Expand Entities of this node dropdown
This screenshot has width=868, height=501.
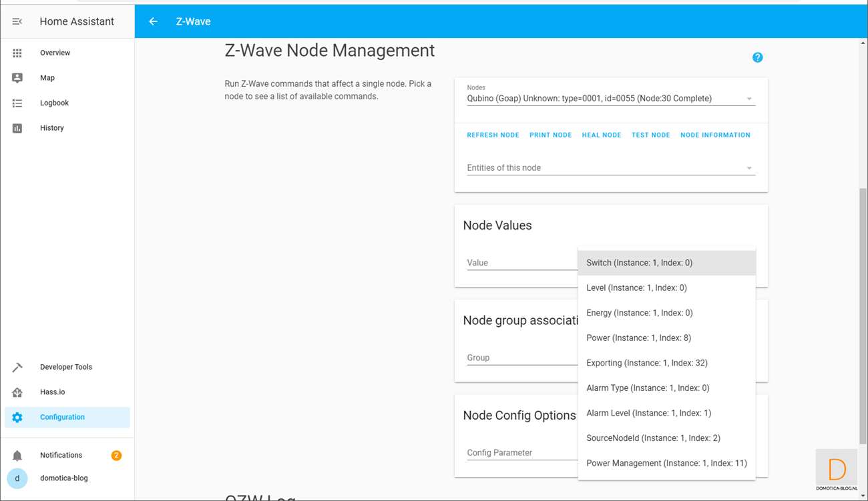click(x=748, y=168)
